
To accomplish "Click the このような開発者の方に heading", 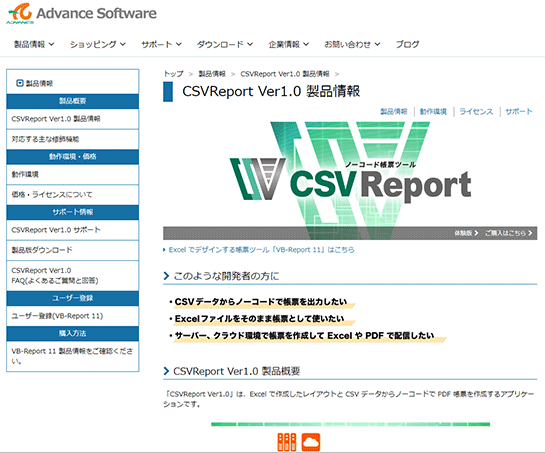I will pos(226,276).
